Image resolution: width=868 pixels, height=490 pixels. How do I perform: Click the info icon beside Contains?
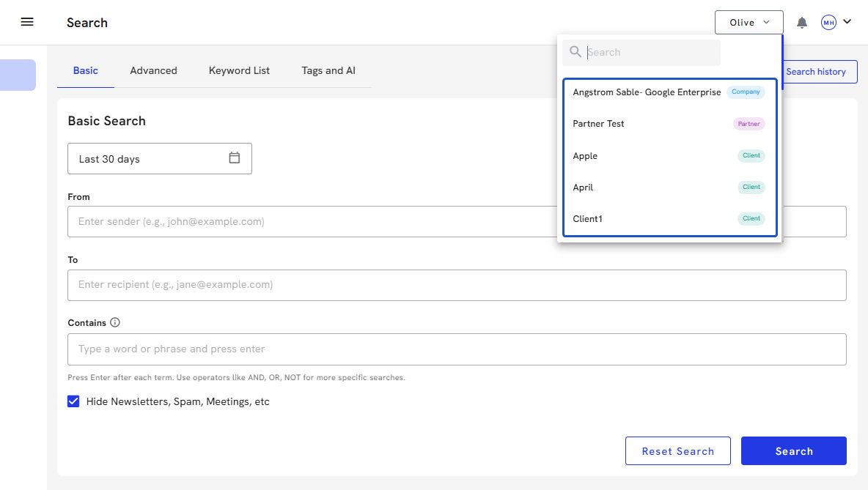point(115,322)
